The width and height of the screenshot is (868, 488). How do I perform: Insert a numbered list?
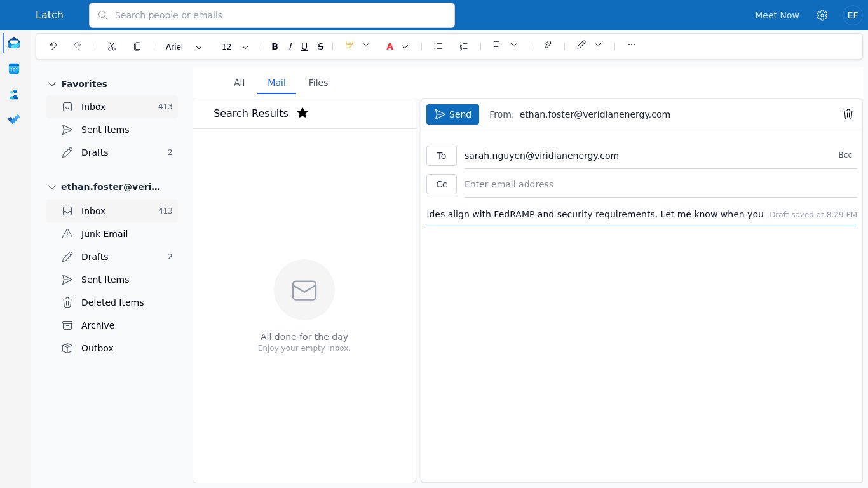coord(464,46)
